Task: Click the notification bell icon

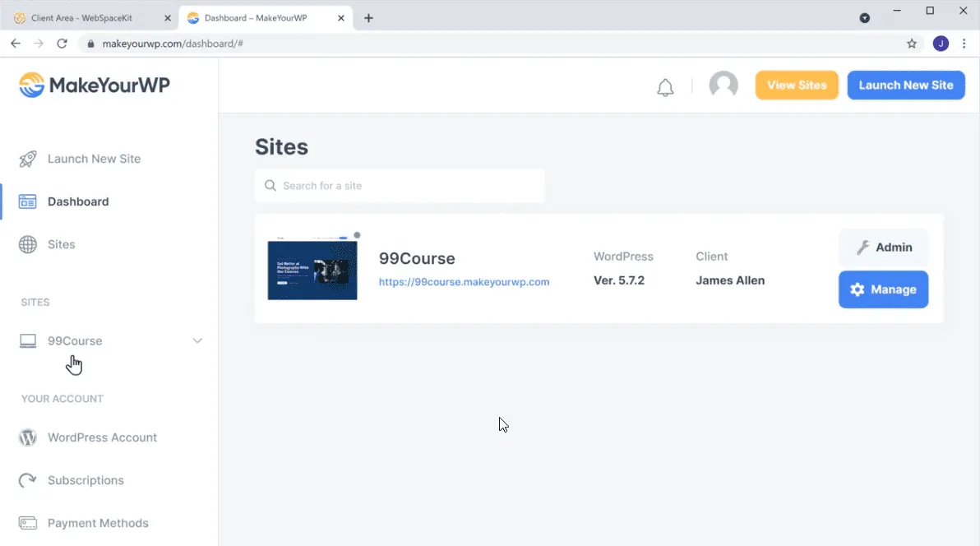Action: click(x=665, y=88)
